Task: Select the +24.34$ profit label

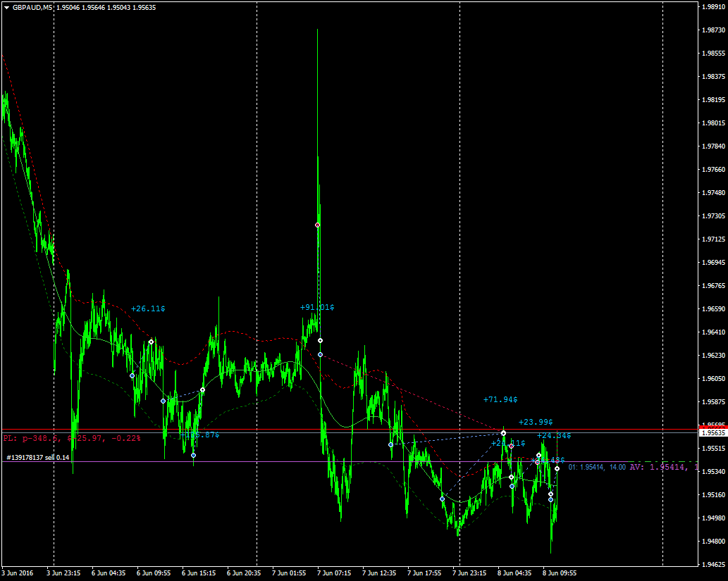Action: coord(554,435)
